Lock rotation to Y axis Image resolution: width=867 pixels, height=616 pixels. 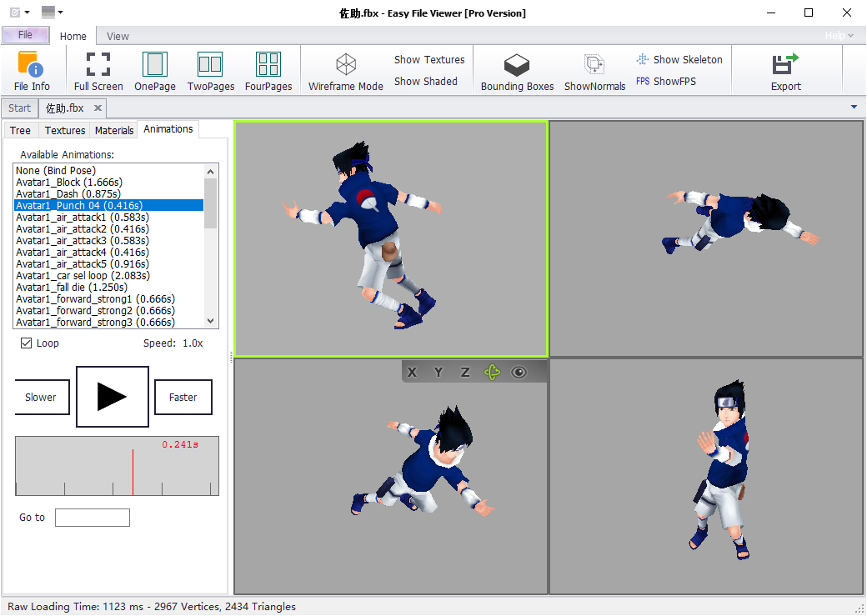(x=439, y=372)
